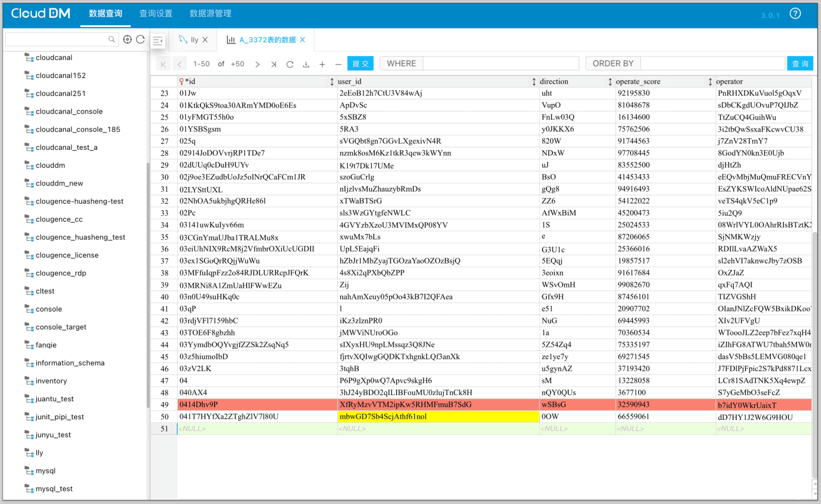This screenshot has width=821, height=504.
Task: Refresh the database tree list
Action: (141, 39)
